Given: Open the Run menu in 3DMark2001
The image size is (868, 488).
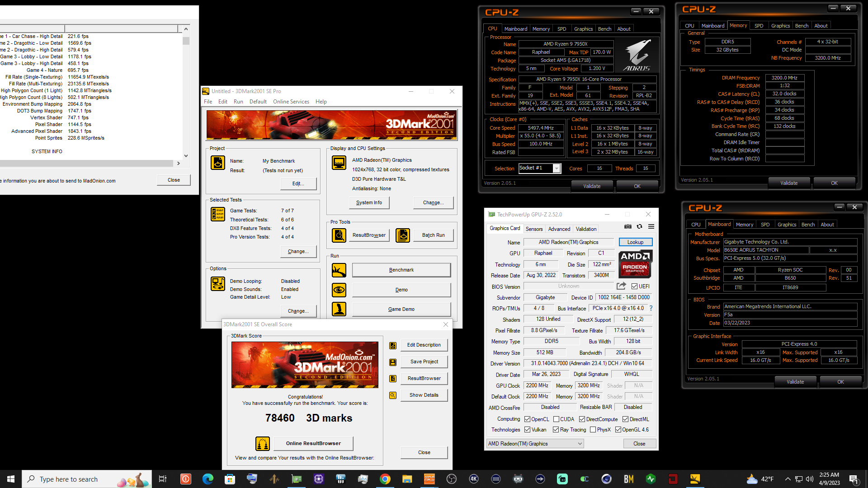Looking at the screenshot, I should tap(238, 102).
